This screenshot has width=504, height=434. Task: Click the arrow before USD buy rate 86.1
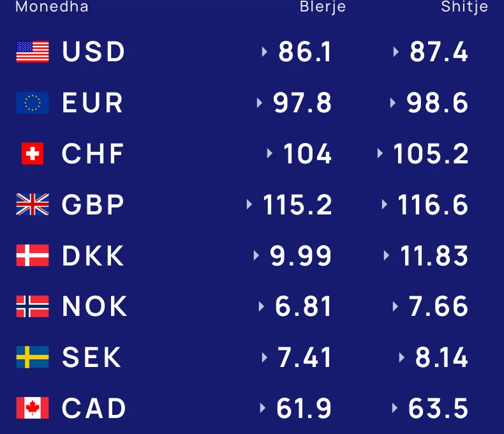pos(265,52)
